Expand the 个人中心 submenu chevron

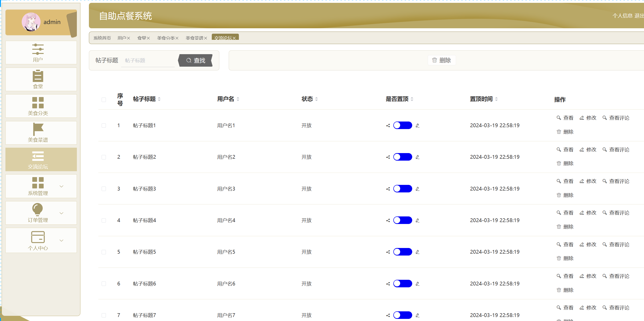point(62,241)
